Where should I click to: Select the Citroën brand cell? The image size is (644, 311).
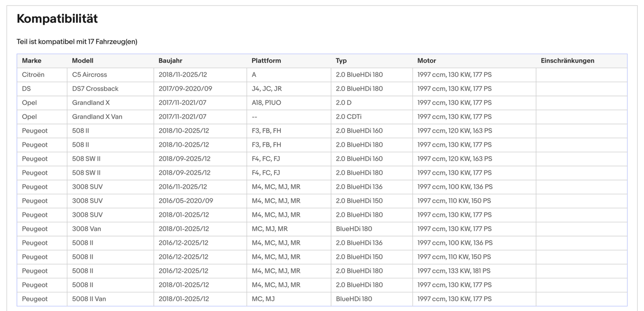click(x=33, y=75)
